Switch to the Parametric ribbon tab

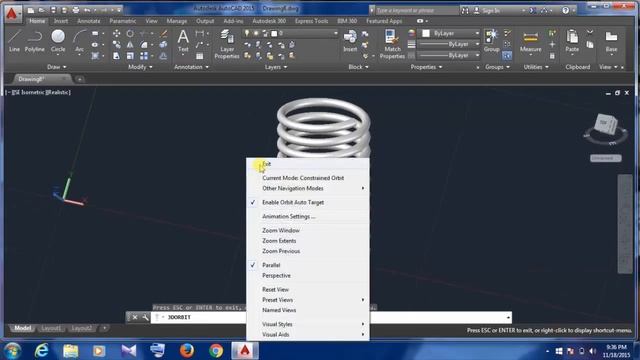click(x=122, y=21)
